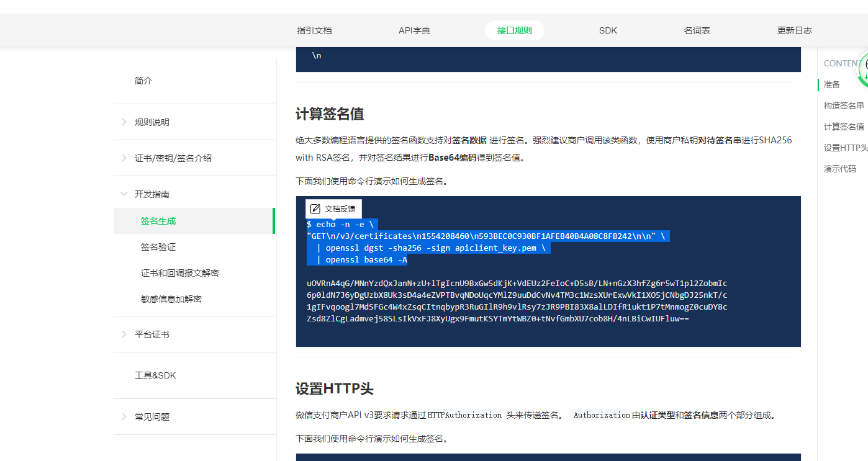868x461 pixels.
Task: Click the GET certificates code string line
Action: click(x=486, y=236)
